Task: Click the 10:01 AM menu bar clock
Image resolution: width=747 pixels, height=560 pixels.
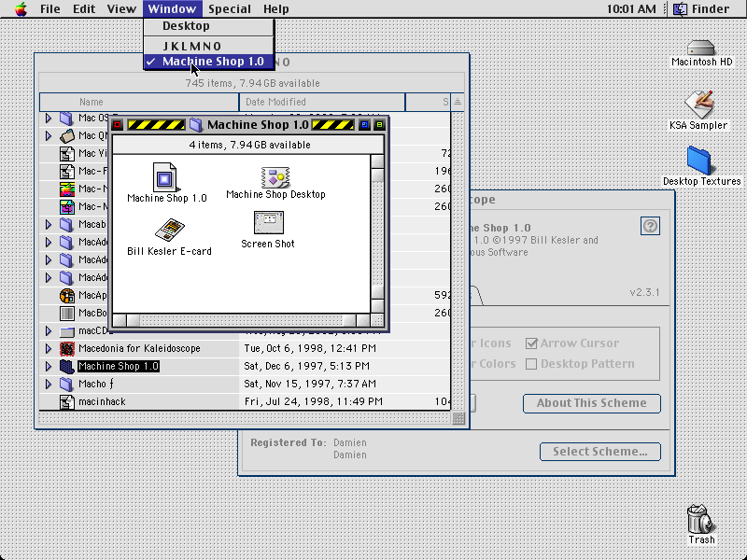Action: pyautogui.click(x=631, y=9)
